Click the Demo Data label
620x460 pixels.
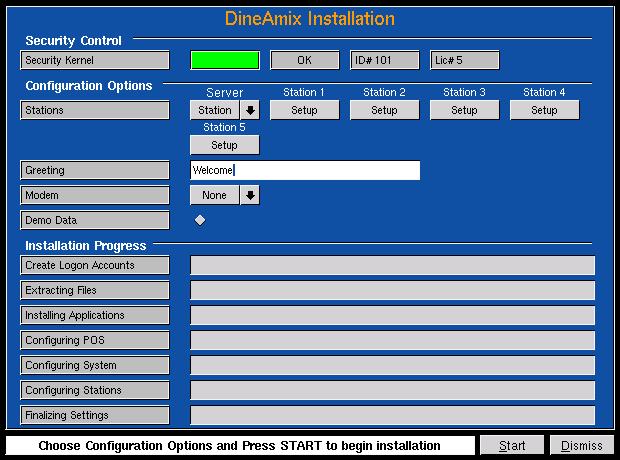tap(95, 220)
